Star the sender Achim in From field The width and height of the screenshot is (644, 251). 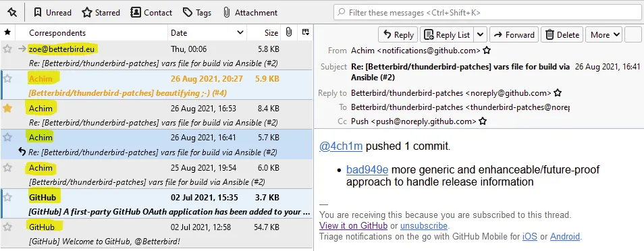pyautogui.click(x=487, y=51)
